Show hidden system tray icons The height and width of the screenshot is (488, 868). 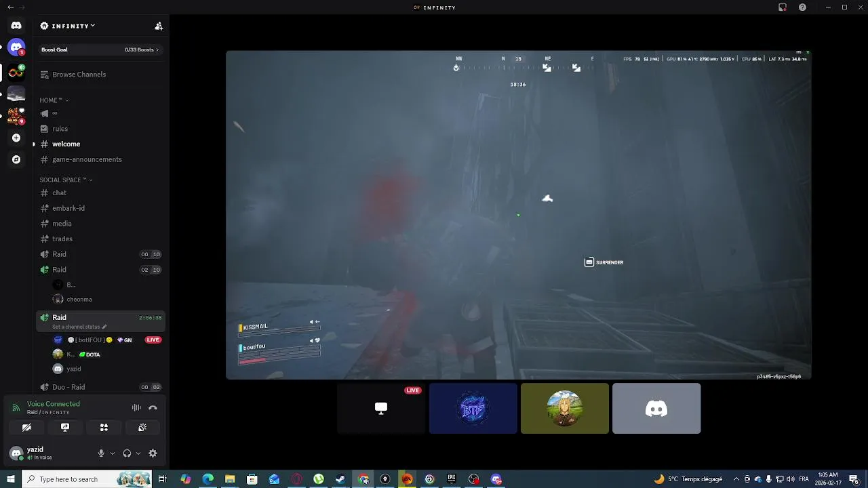(736, 479)
